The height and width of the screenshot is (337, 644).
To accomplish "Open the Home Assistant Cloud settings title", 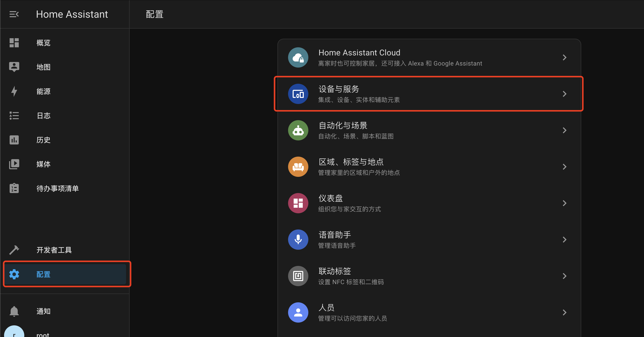I will (359, 53).
